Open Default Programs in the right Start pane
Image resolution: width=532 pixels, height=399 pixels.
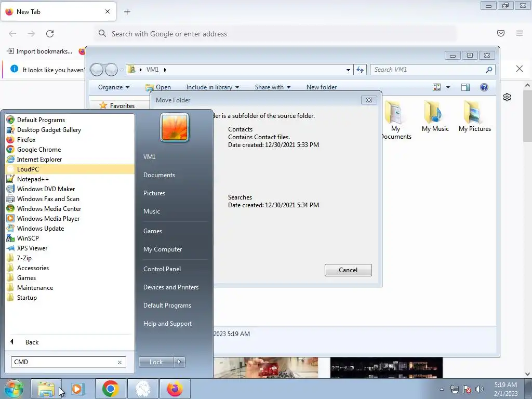pos(167,305)
